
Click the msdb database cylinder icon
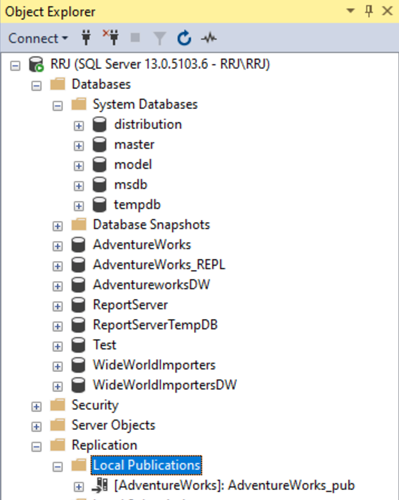pos(99,184)
